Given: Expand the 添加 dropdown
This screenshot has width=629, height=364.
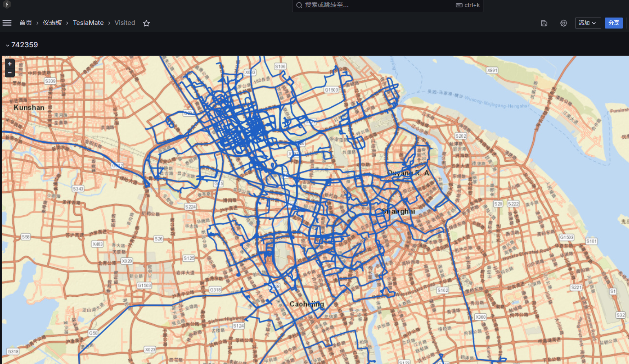Looking at the screenshot, I should point(587,23).
